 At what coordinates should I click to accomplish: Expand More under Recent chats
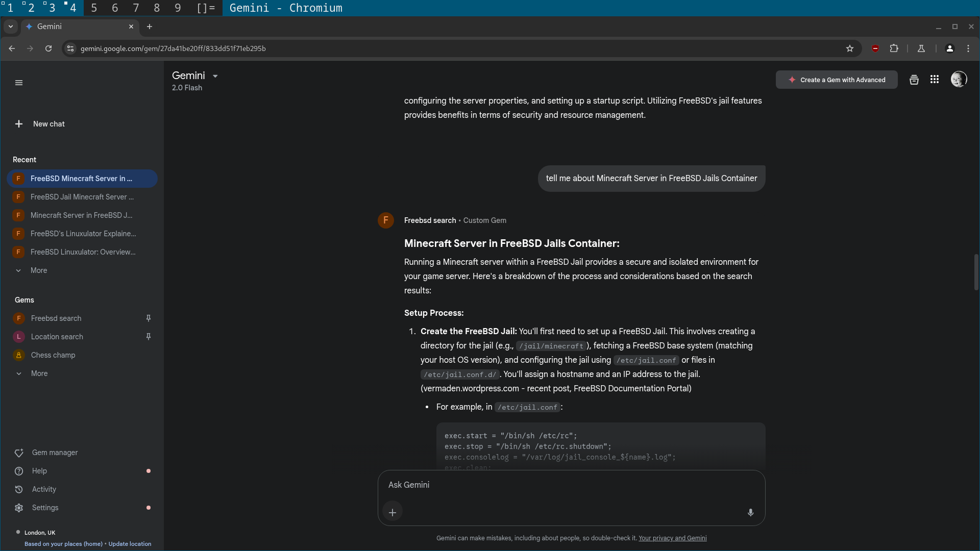38,270
